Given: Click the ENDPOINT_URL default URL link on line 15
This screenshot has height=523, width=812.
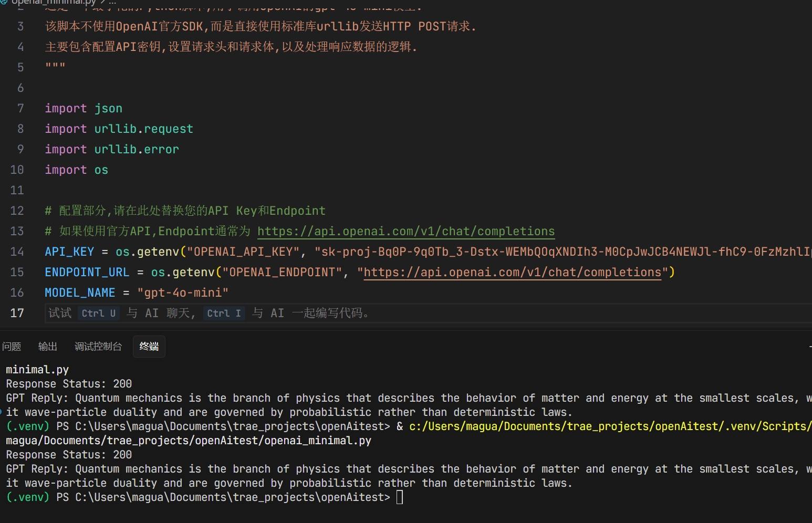Looking at the screenshot, I should coord(512,273).
